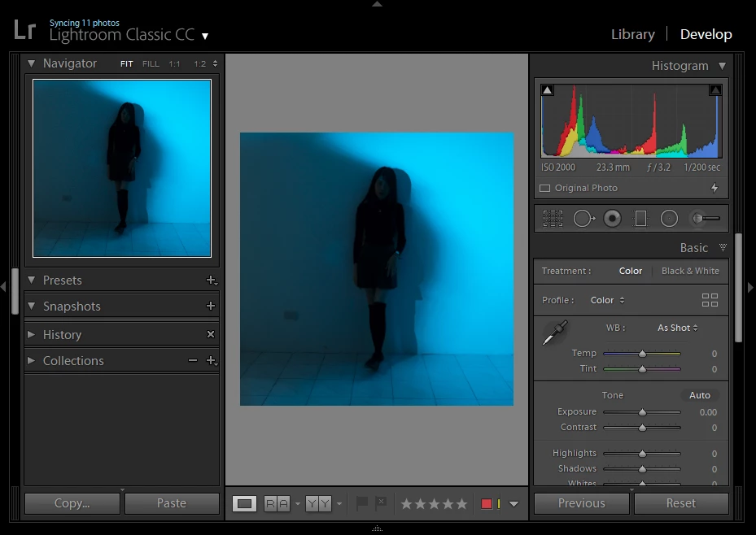Add a new preset with plus icon
Image resolution: width=756 pixels, height=535 pixels.
click(212, 281)
